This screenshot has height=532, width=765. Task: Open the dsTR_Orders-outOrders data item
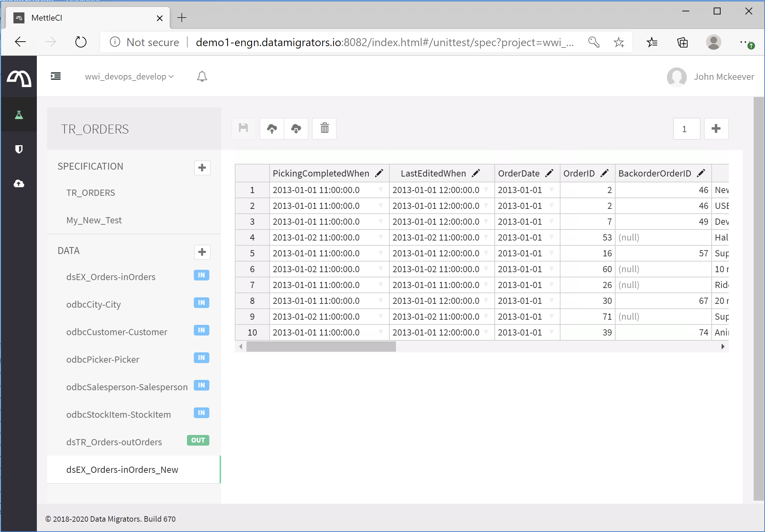(x=114, y=442)
